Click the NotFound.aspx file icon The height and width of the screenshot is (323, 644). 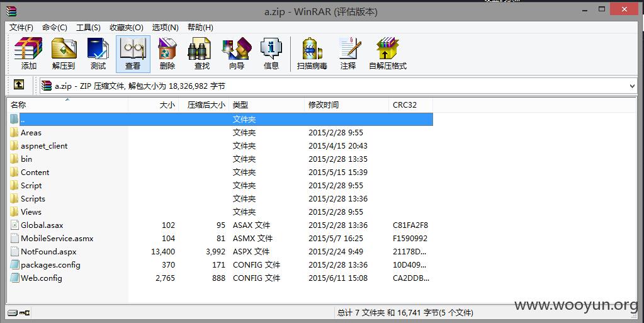pos(14,251)
